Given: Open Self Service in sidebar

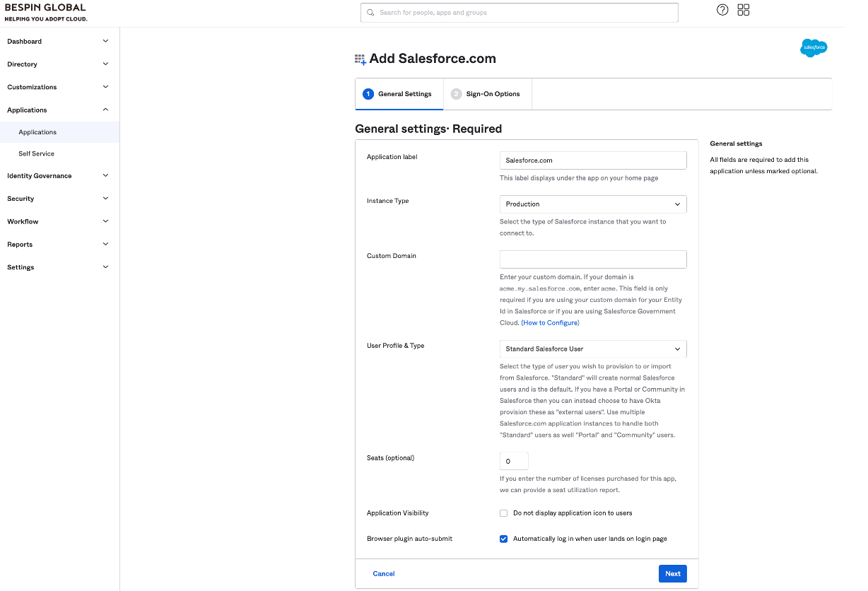Looking at the screenshot, I should (x=37, y=153).
